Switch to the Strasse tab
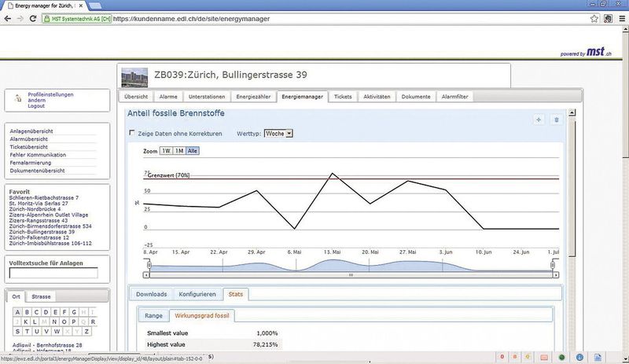This screenshot has height=364, width=629. tap(41, 296)
